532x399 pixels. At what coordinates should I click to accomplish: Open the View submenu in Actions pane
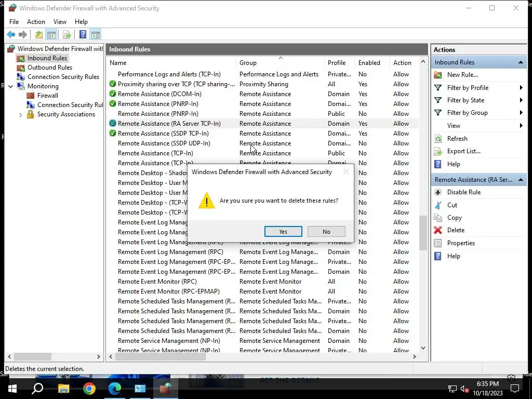[x=478, y=126]
